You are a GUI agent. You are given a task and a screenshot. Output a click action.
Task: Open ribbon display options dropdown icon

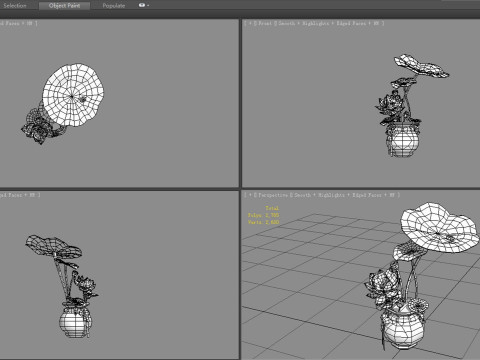(144, 5)
